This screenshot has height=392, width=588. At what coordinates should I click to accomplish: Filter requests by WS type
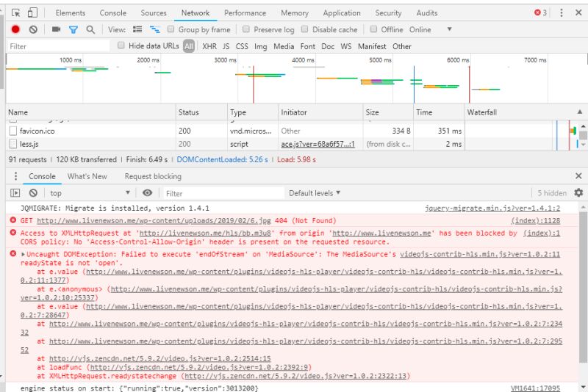(345, 46)
